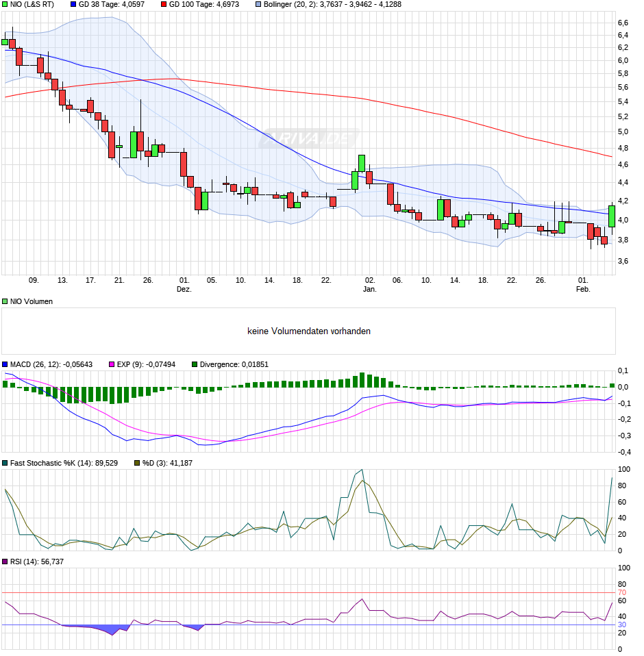Click the tall green candle at early January peak

362,164
